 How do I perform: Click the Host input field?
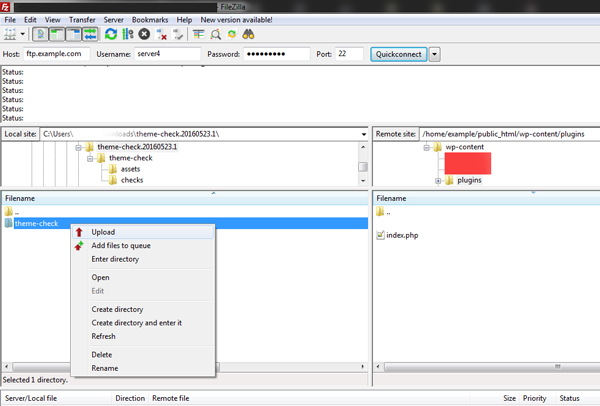point(57,54)
